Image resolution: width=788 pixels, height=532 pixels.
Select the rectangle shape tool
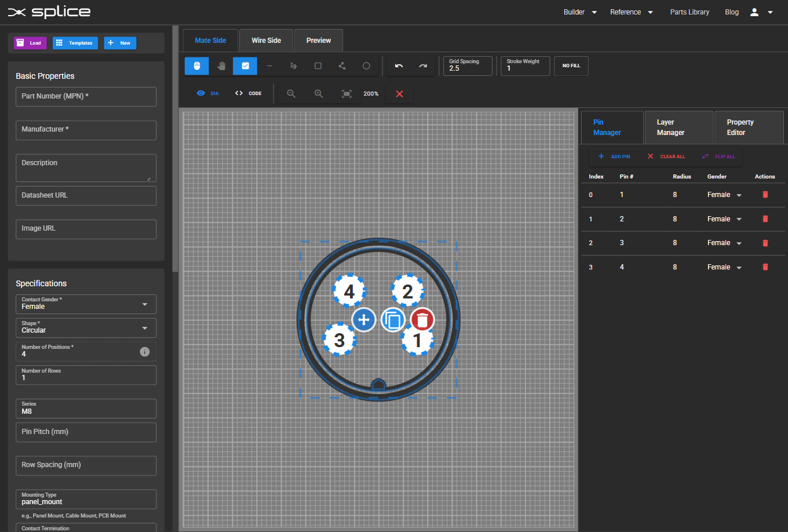pos(318,66)
